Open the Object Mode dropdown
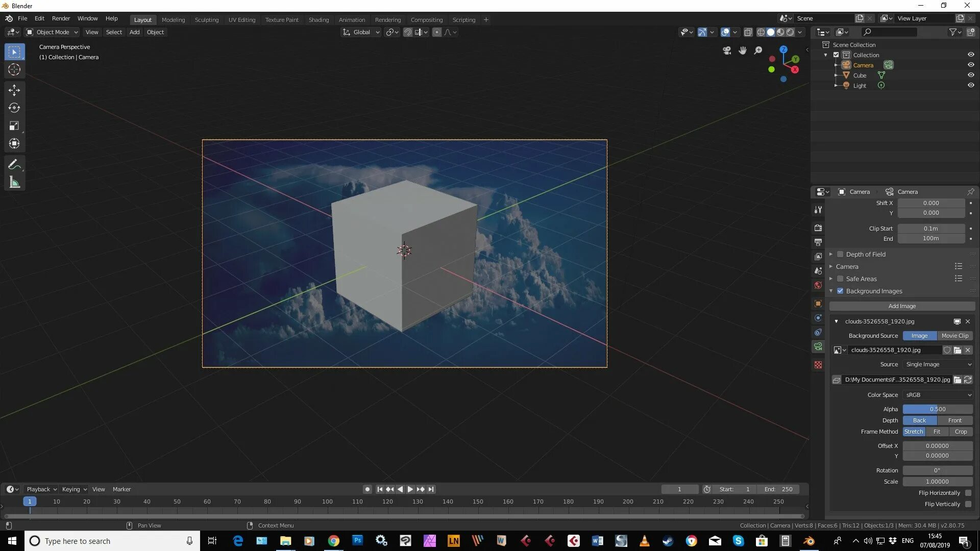The width and height of the screenshot is (980, 551). point(52,32)
